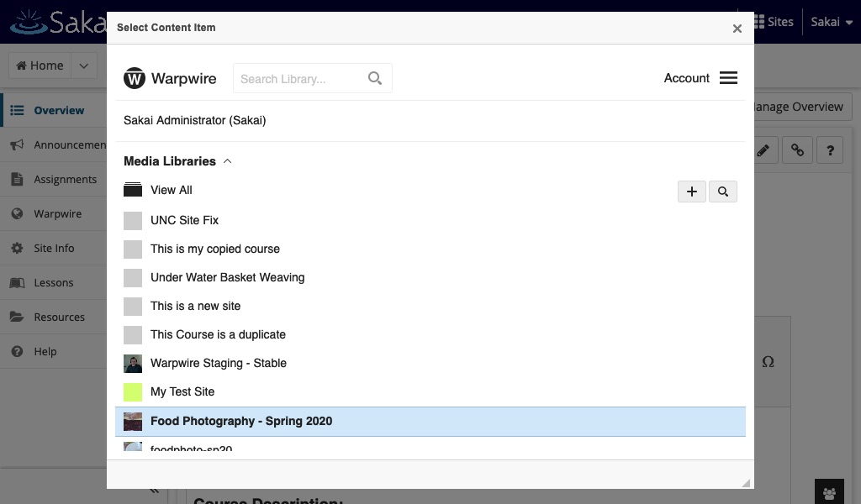Click the Sakai Administrator (Sakai) text

pyautogui.click(x=194, y=121)
